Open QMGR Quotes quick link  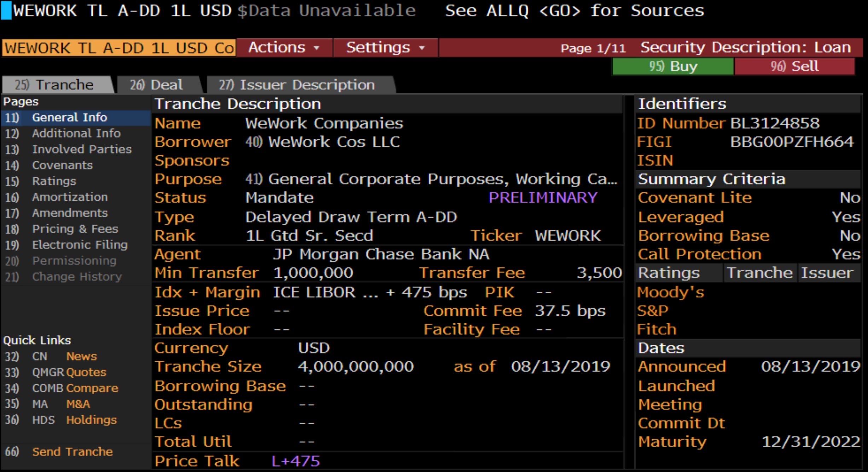[x=56, y=372]
